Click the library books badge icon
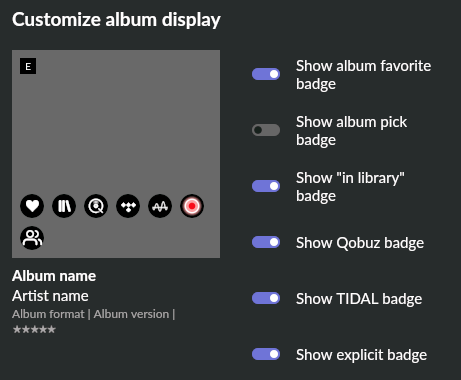 click(x=64, y=206)
